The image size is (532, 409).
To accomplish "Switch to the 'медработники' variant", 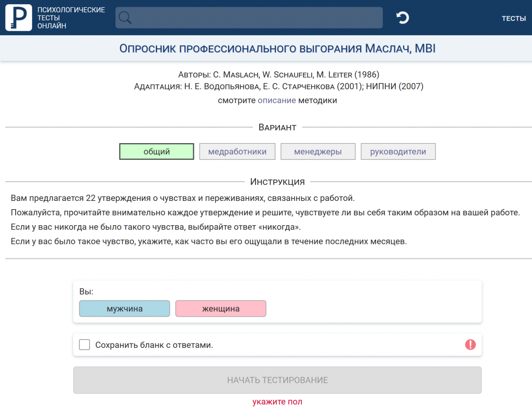I will 237,152.
